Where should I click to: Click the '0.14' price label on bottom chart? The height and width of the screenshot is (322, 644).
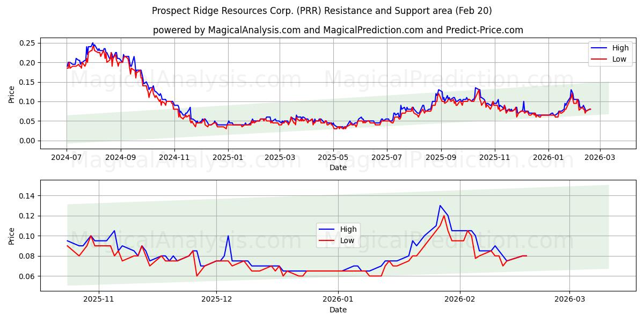pyautogui.click(x=28, y=196)
